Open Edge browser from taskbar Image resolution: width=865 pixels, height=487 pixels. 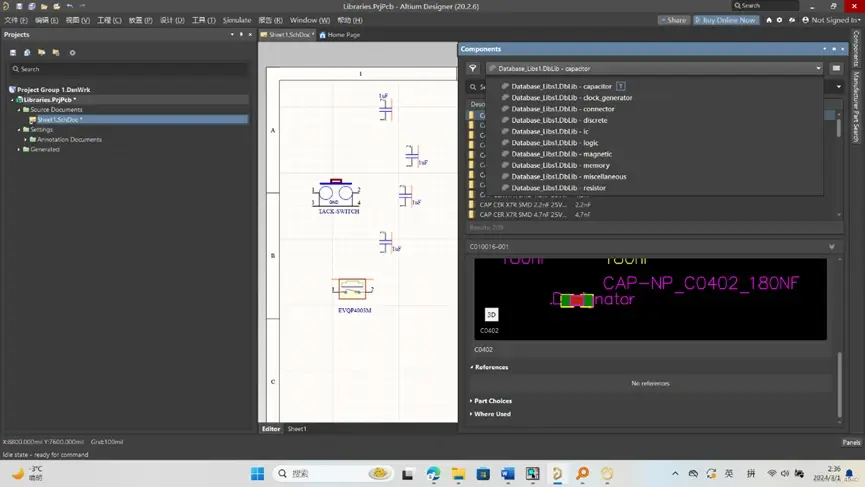coord(433,473)
